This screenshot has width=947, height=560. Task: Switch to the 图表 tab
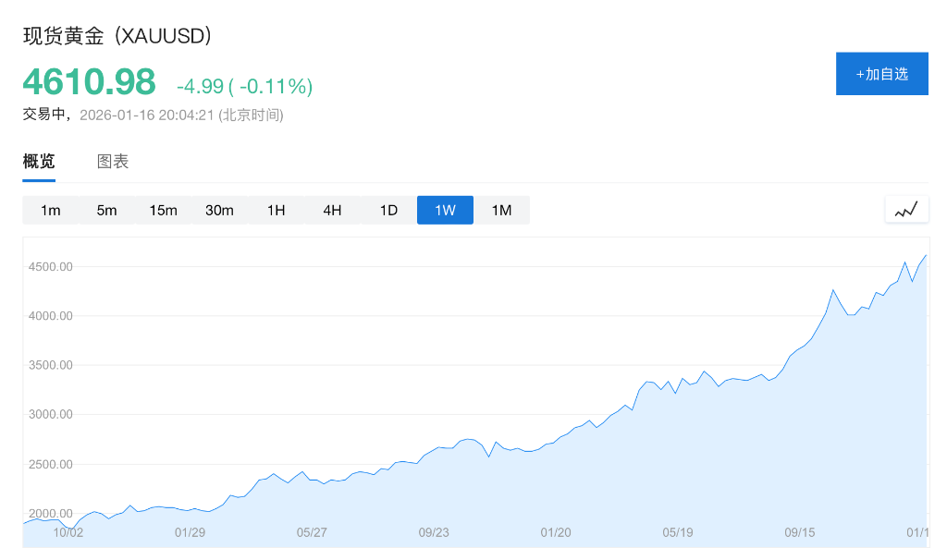click(112, 160)
